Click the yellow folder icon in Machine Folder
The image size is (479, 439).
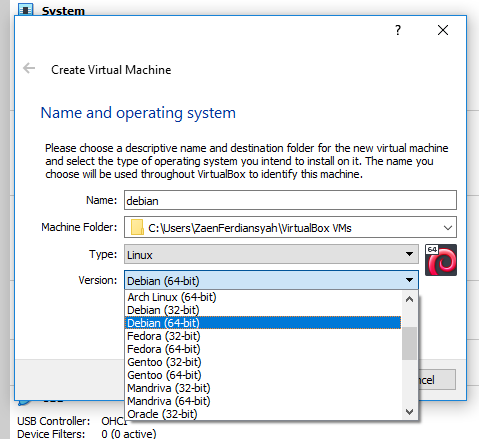pyautogui.click(x=137, y=227)
